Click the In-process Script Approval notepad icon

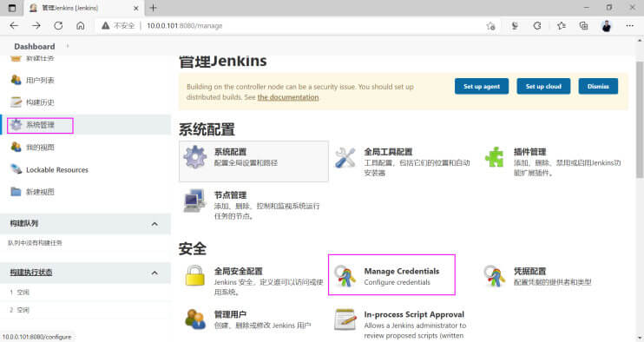pos(345,319)
